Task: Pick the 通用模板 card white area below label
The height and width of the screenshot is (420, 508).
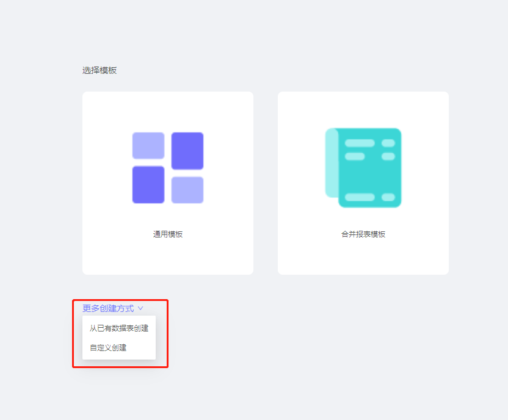Action: [168, 256]
